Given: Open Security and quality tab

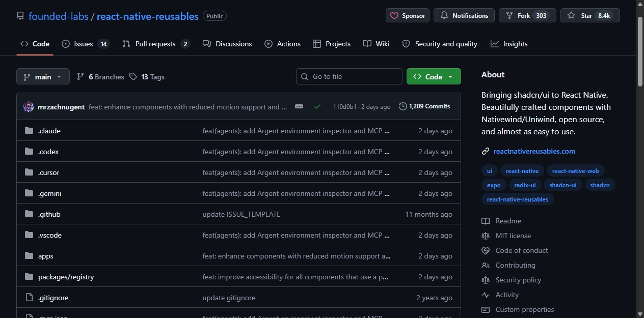Looking at the screenshot, I should point(440,44).
